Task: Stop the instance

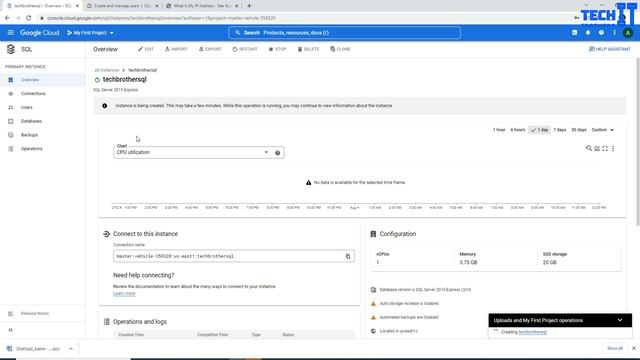Action: (277, 49)
